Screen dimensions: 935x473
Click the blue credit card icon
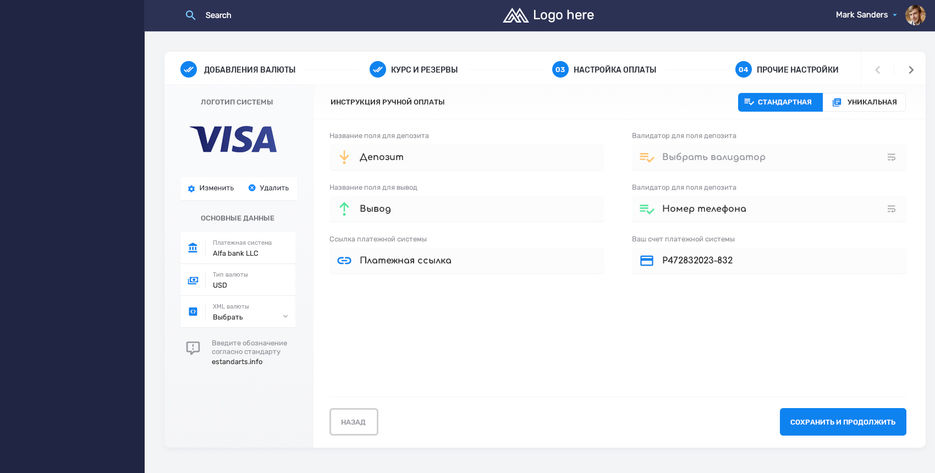(x=647, y=261)
